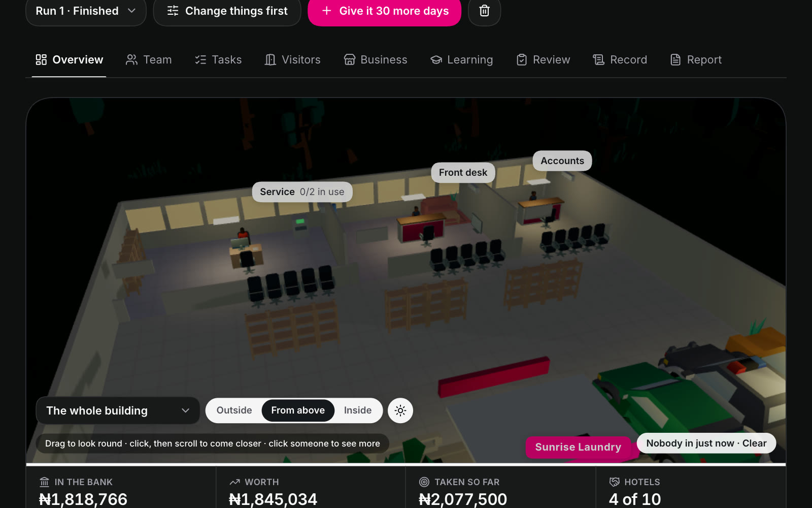Select the Business tab
Screen dimensions: 812x508
pyautogui.click(x=376, y=60)
